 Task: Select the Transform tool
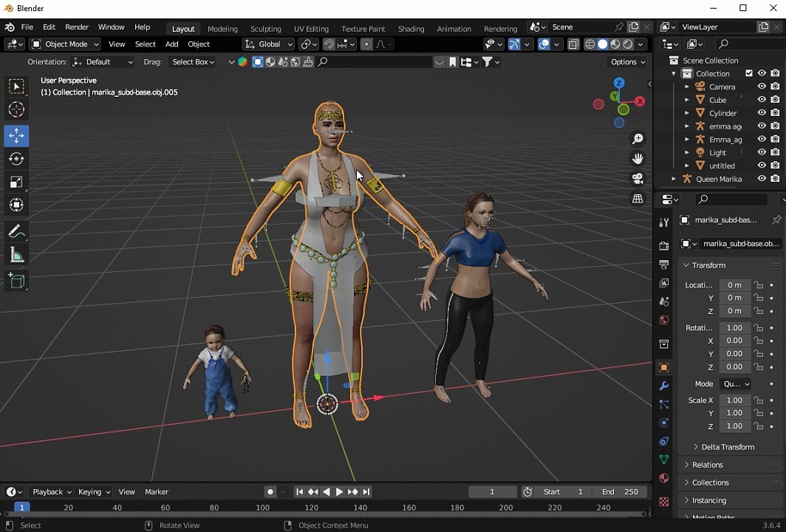16,205
